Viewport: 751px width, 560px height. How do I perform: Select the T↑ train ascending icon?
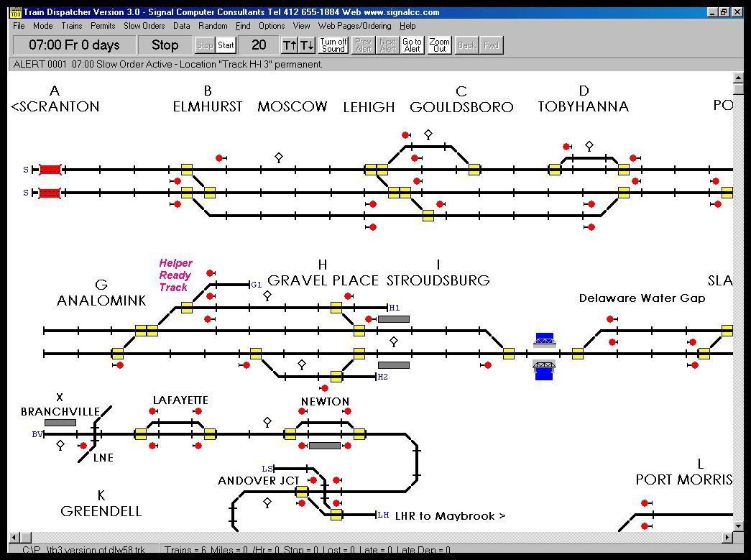pos(290,45)
